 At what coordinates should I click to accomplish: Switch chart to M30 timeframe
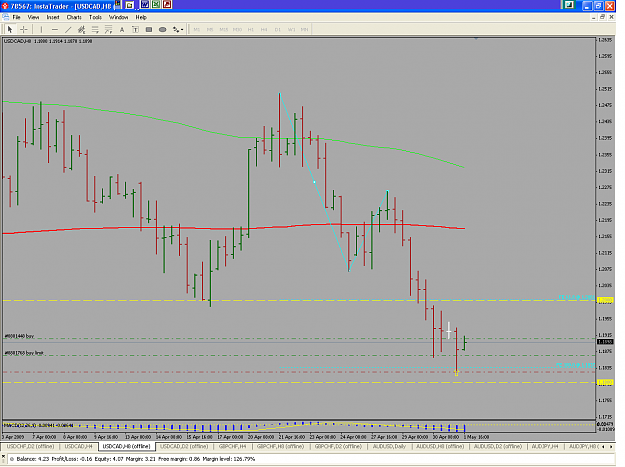[x=237, y=29]
